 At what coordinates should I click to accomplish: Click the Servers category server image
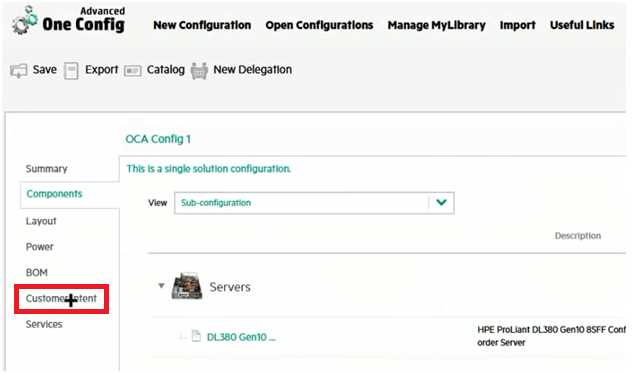[x=187, y=286]
